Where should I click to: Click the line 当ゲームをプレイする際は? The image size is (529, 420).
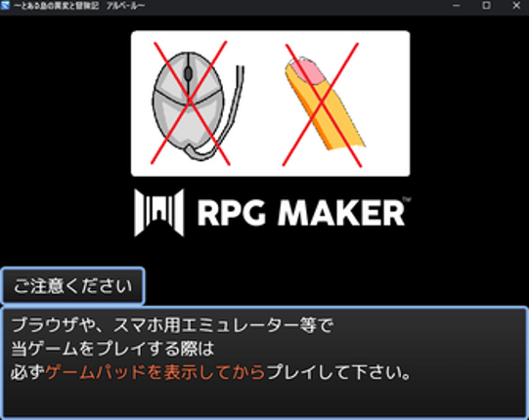[112, 349]
